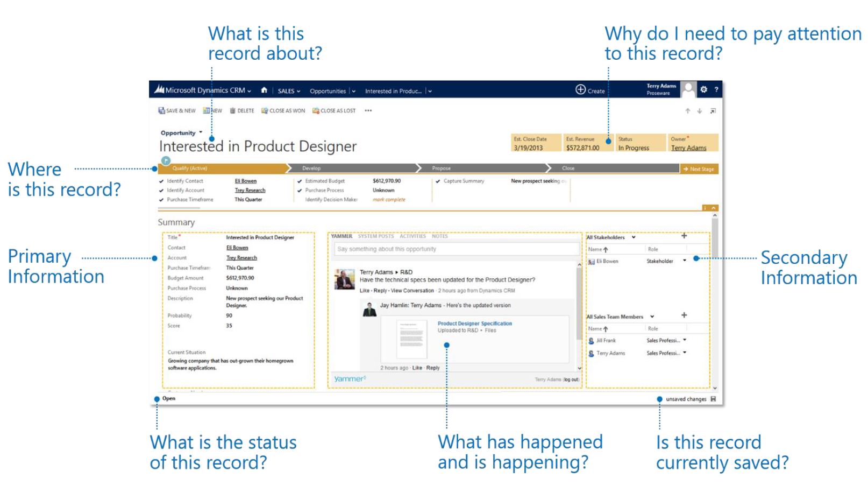
Task: Open the Product Designer Specification link
Action: point(474,324)
